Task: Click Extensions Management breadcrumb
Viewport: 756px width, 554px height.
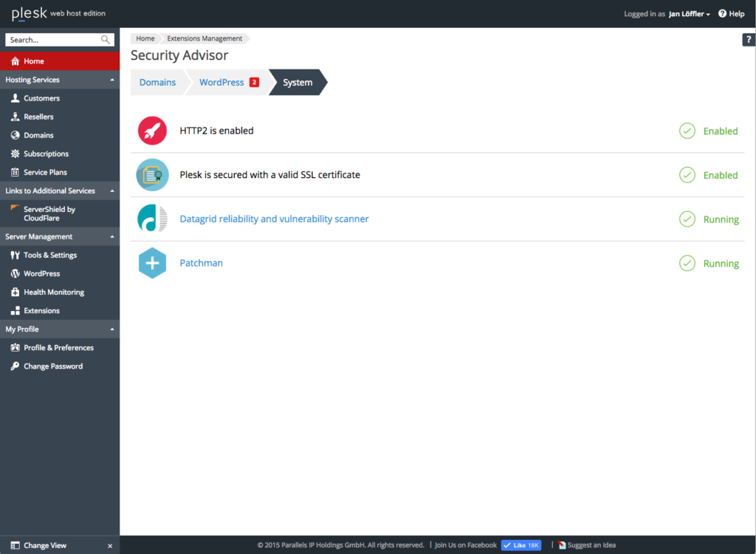Action: point(205,38)
